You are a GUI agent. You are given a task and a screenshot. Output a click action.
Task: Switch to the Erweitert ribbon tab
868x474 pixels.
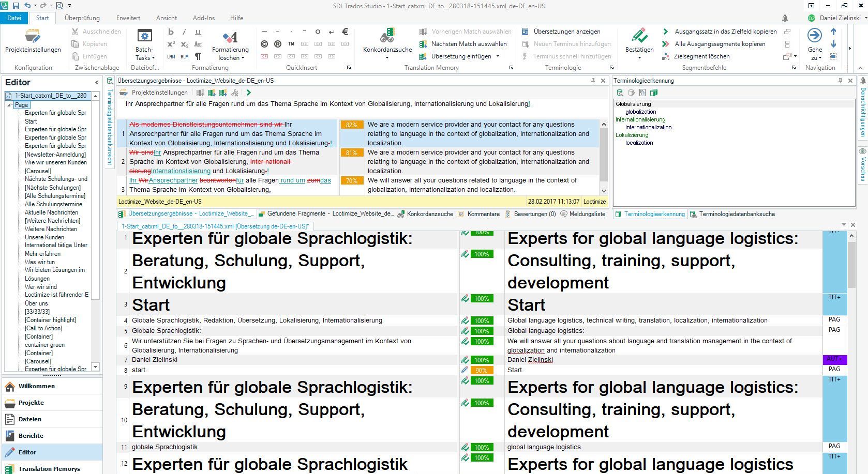(128, 18)
